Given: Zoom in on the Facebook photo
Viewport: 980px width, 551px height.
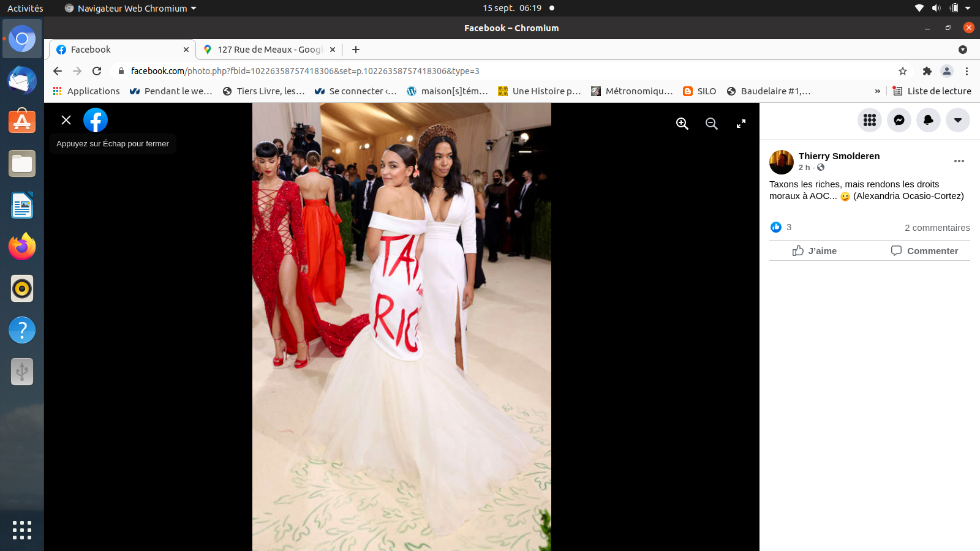Looking at the screenshot, I should coord(682,124).
